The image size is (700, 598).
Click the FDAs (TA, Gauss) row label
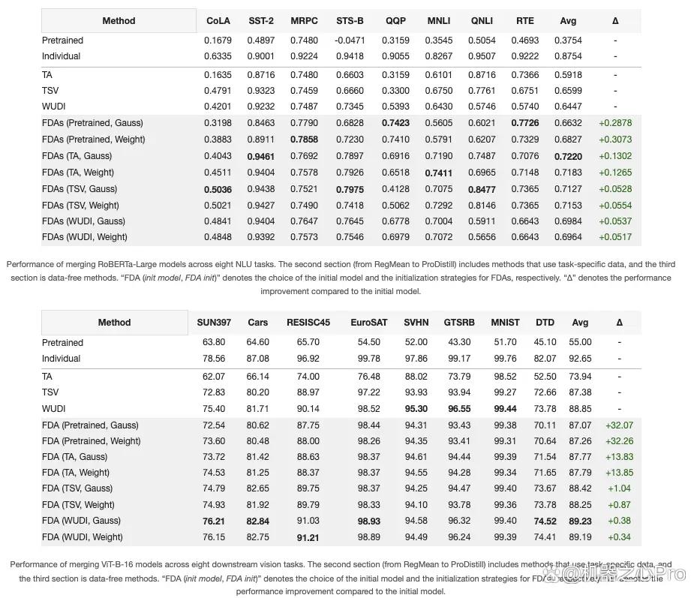point(77,156)
